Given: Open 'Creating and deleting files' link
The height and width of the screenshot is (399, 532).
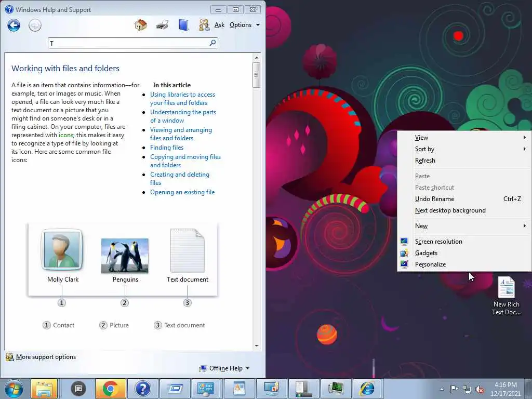Looking at the screenshot, I should 179,179.
